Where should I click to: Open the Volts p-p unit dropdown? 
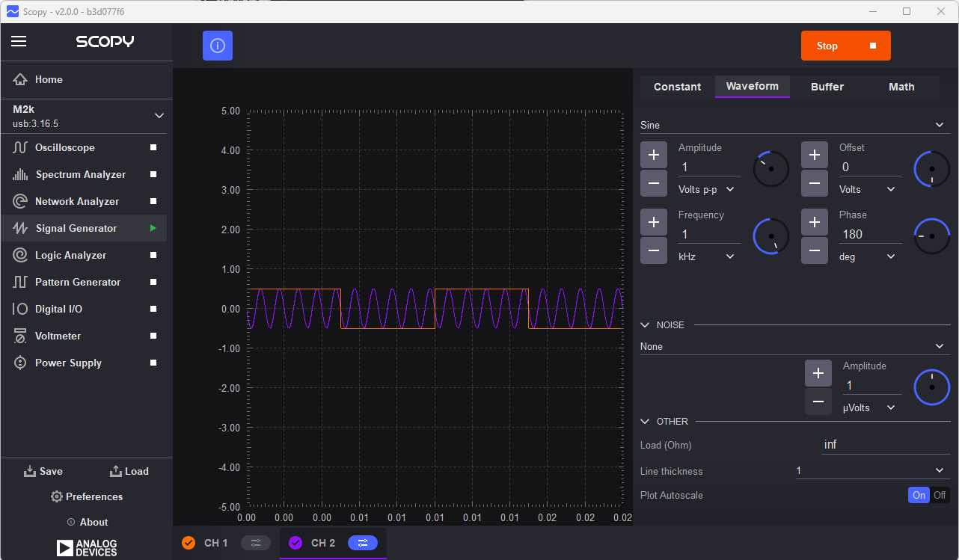(x=707, y=189)
